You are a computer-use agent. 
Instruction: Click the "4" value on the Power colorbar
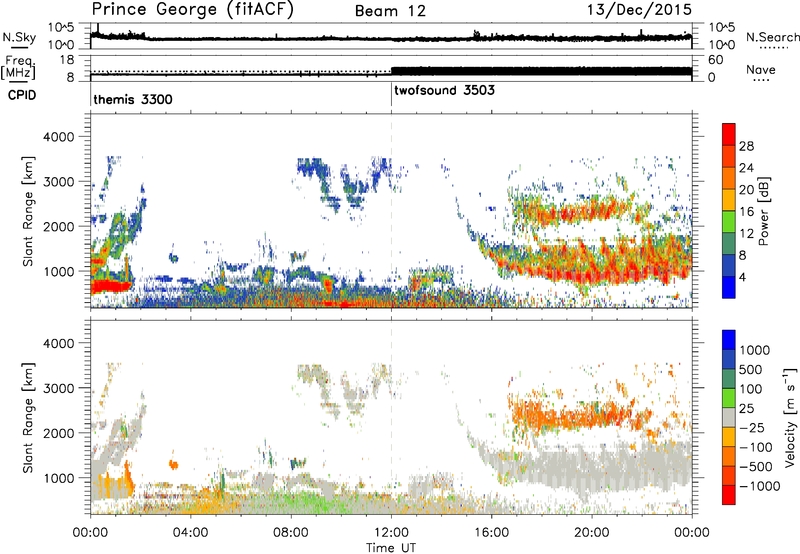(x=743, y=277)
